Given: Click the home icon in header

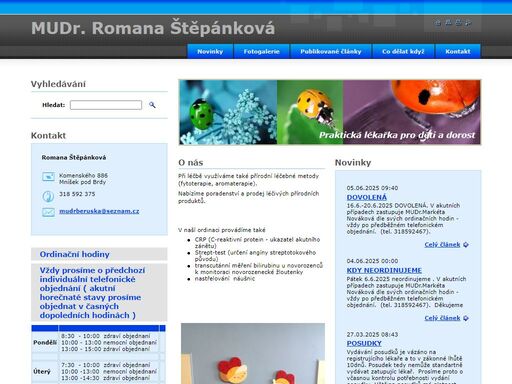Looking at the screenshot, I should tap(438, 23).
